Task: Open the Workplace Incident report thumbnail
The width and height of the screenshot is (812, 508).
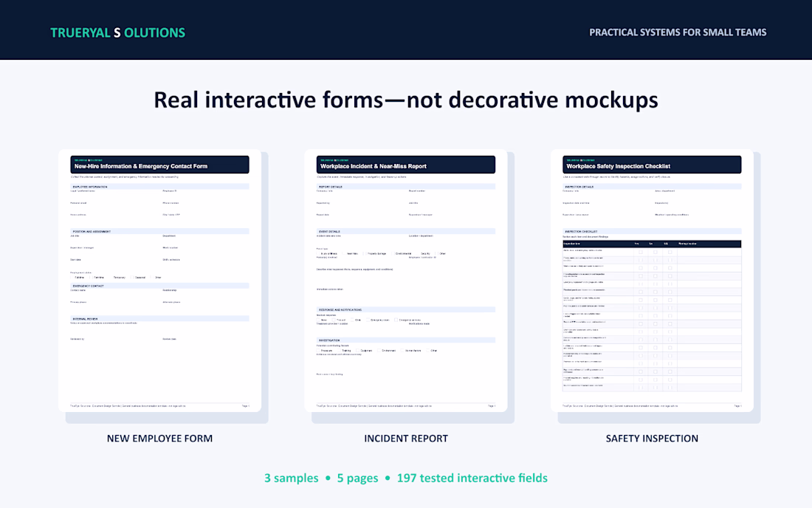Action: click(x=405, y=281)
